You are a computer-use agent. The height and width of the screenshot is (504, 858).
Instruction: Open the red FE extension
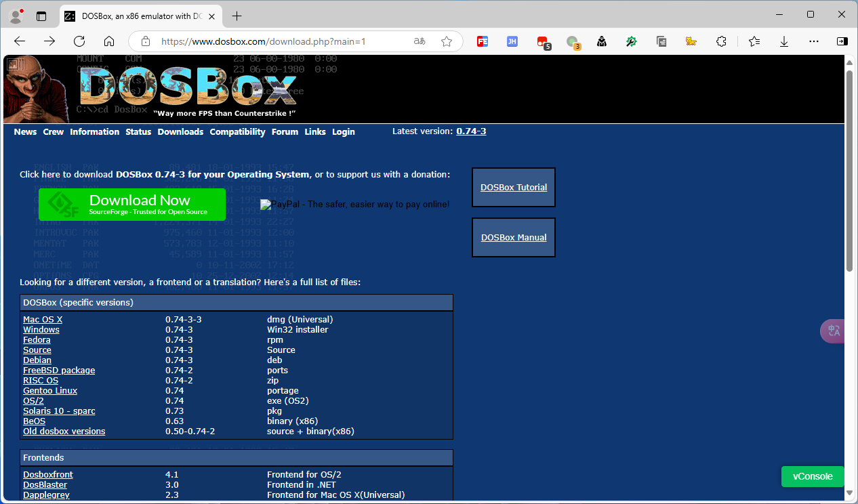[483, 41]
